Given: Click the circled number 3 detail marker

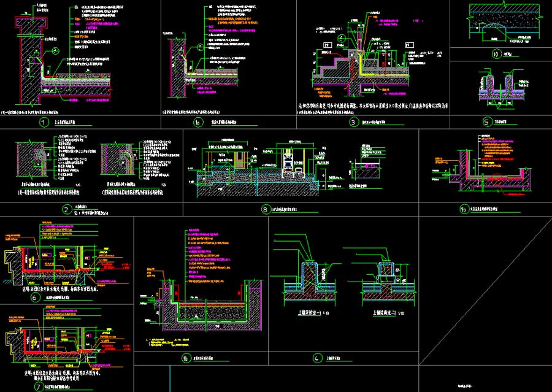Looking at the screenshot, I should coord(353,123).
